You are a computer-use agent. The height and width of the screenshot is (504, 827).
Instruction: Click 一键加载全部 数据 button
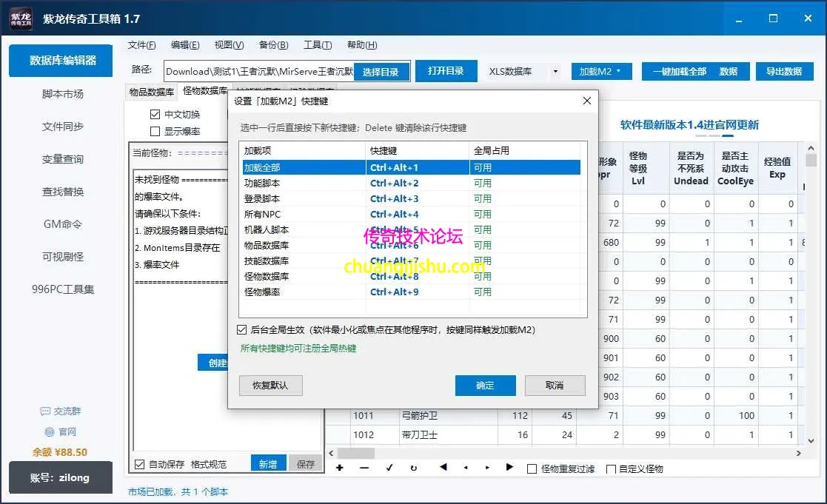(695, 71)
